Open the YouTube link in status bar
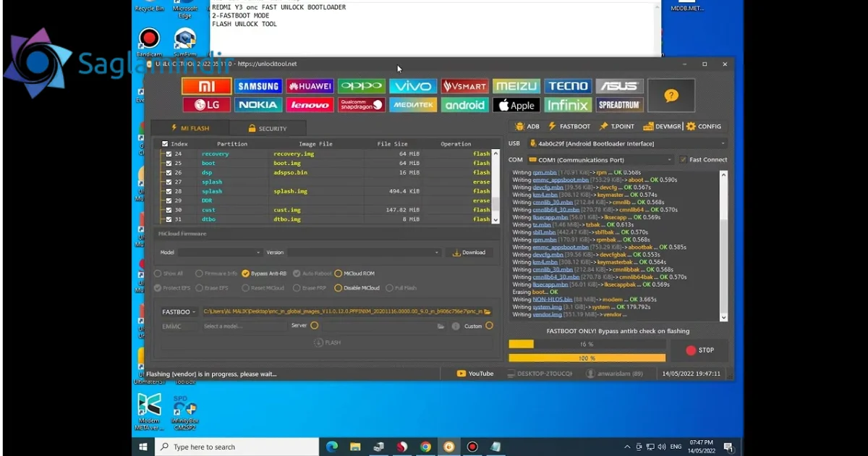Viewport: 868px width, 456px height. [x=475, y=373]
